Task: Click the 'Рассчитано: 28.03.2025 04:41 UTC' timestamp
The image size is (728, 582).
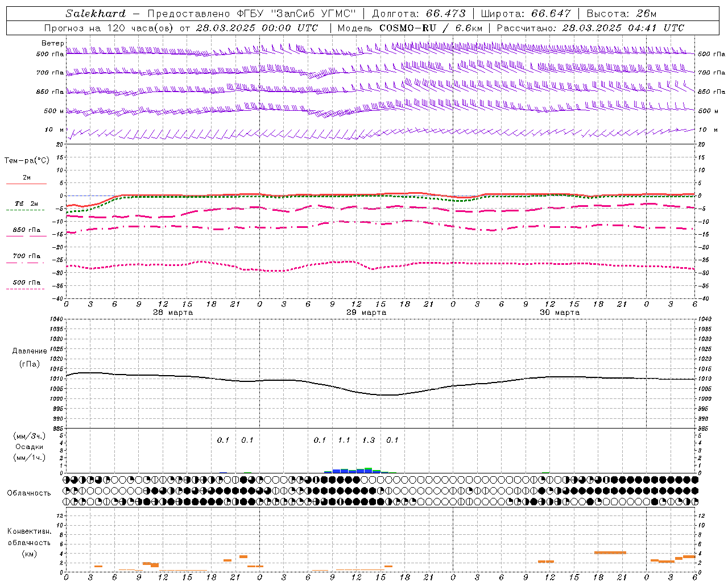Action: click(x=590, y=28)
